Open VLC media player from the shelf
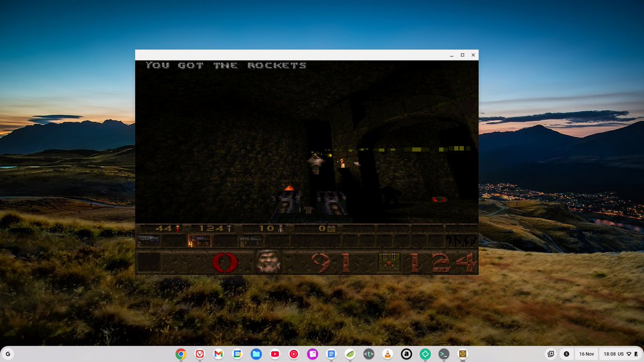The width and height of the screenshot is (644, 362). click(x=387, y=353)
